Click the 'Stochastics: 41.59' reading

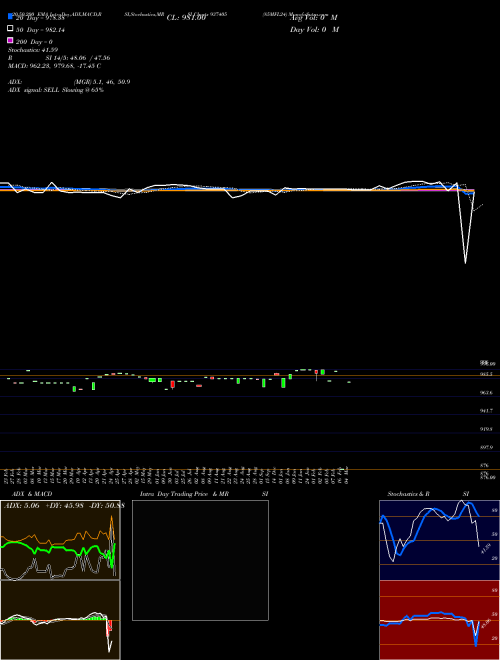point(33,50)
